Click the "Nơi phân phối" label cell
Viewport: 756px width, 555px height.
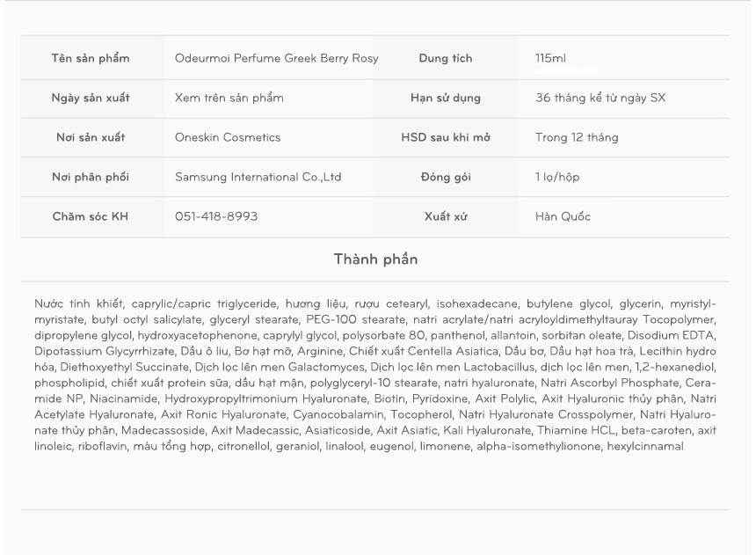91,178
